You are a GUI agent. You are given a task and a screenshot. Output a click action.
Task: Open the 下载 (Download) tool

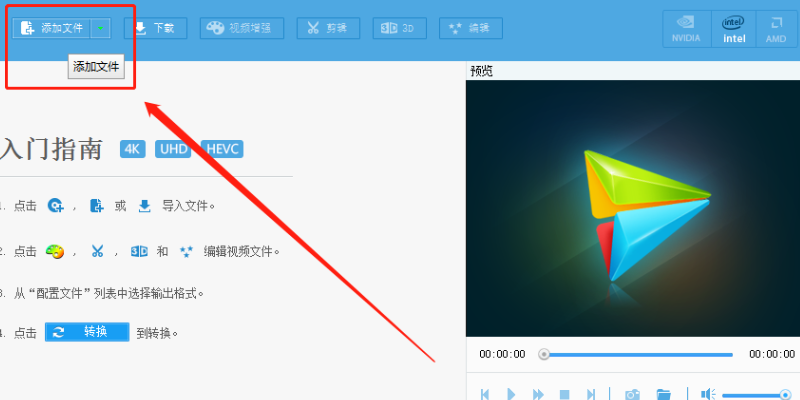[x=155, y=28]
